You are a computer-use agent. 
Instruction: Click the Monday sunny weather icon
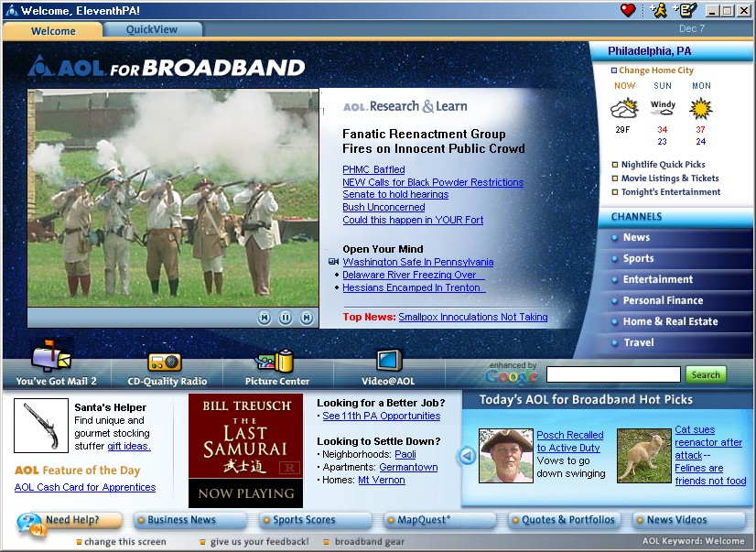pyautogui.click(x=700, y=108)
